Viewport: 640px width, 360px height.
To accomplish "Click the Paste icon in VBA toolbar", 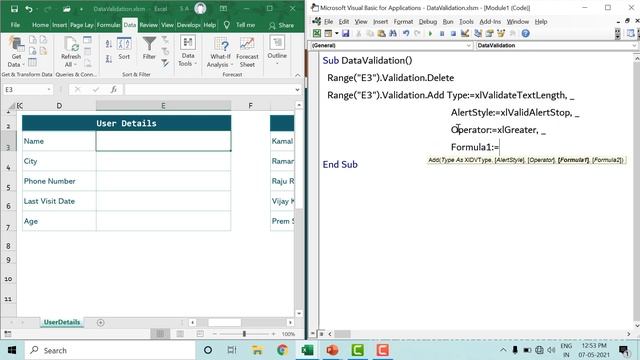I will (381, 33).
